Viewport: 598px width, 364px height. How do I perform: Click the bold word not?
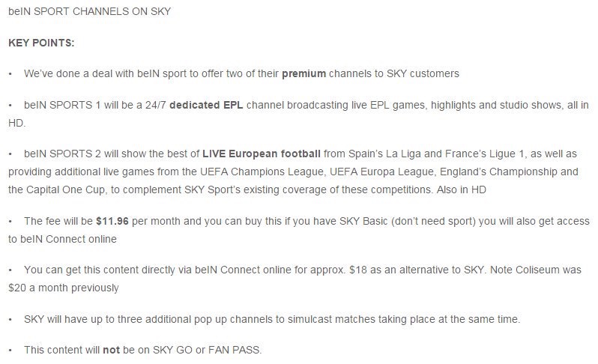[x=111, y=350]
